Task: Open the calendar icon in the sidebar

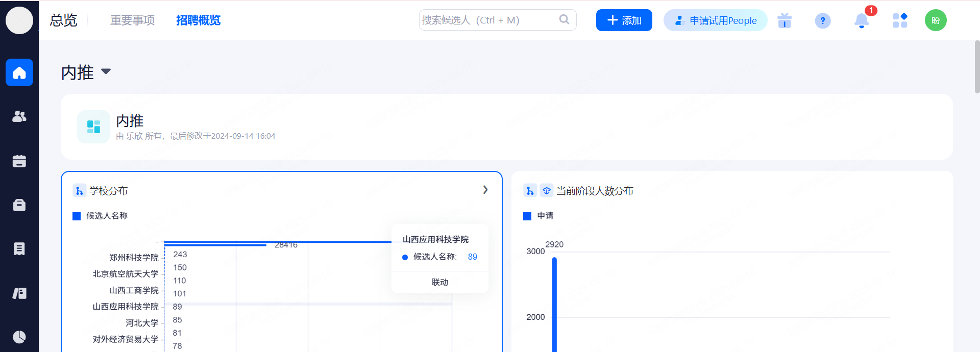Action: [x=19, y=161]
